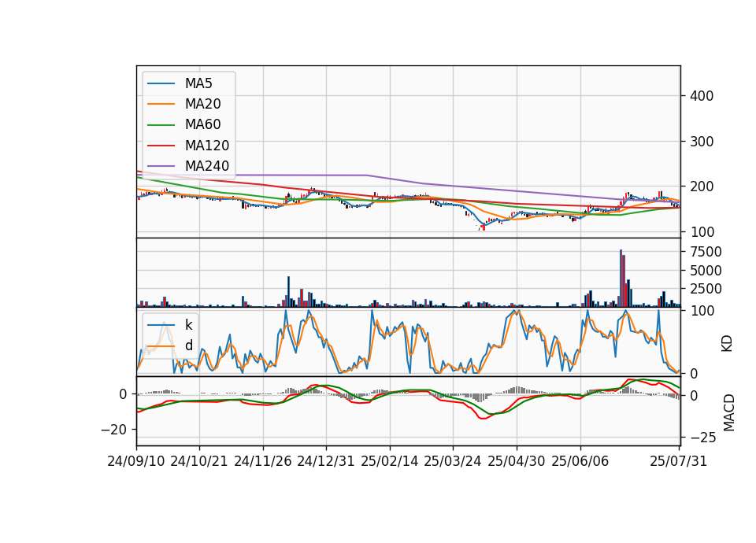The width and height of the screenshot is (756, 543).
Task: Click the 24/11/26 date axis label
Action: click(263, 461)
